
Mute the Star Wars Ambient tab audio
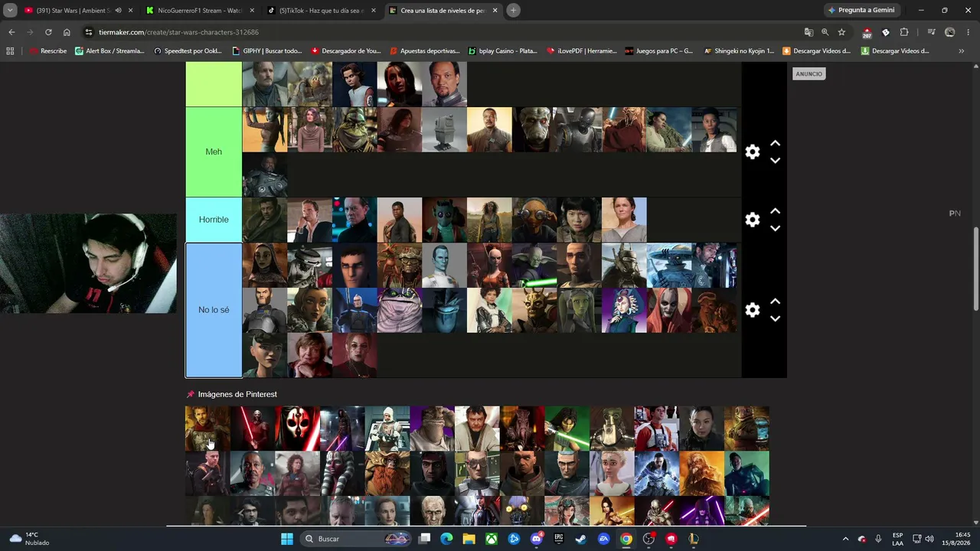point(118,11)
